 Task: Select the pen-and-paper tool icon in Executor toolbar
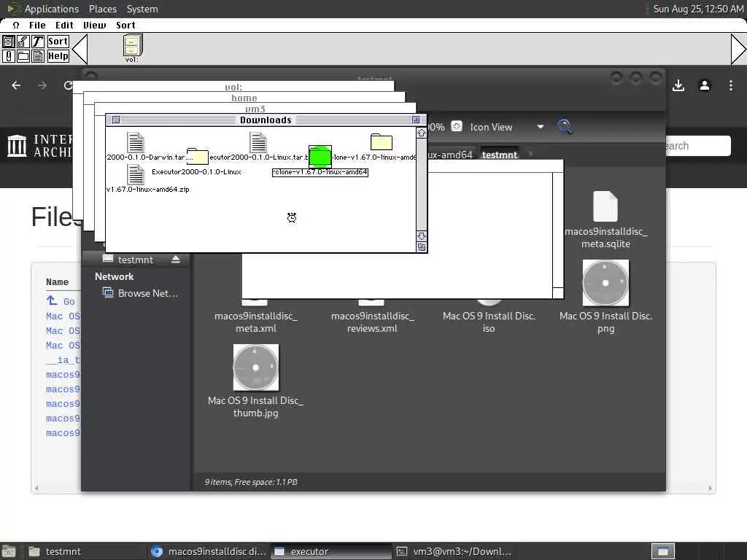click(x=23, y=42)
